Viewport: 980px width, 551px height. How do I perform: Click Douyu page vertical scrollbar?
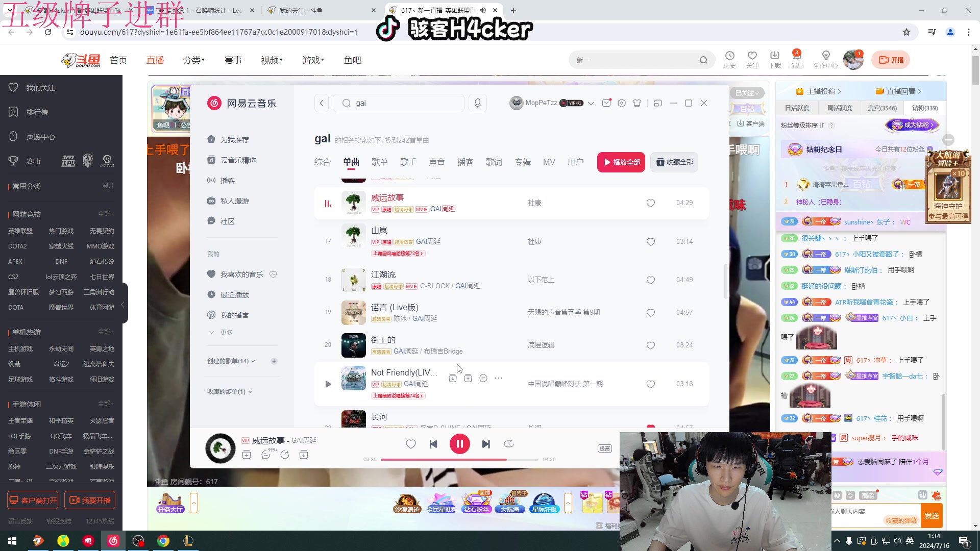975,71
